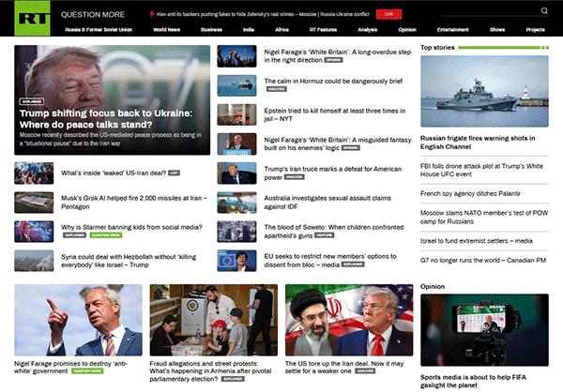
Task: Click the Armenia election polling station photo
Action: click(x=214, y=320)
